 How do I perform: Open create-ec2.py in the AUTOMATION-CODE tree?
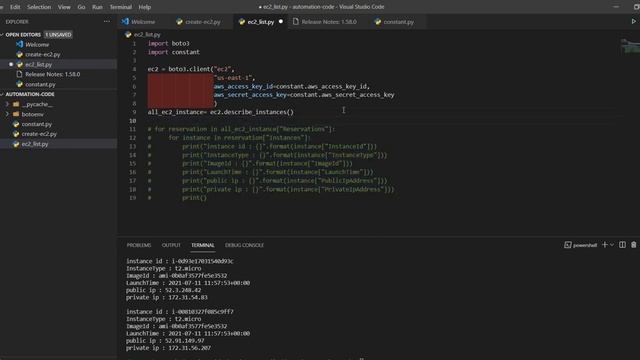[39, 134]
